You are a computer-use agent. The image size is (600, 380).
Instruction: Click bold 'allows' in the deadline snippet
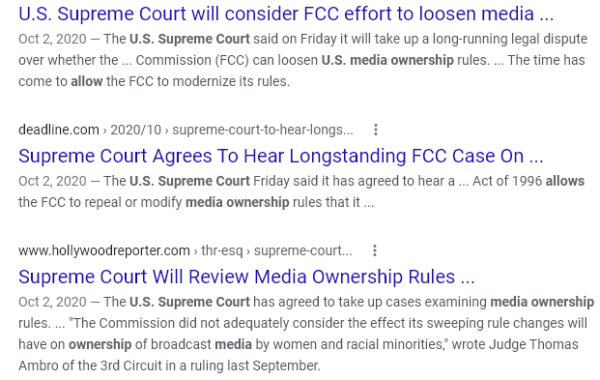tap(565, 181)
